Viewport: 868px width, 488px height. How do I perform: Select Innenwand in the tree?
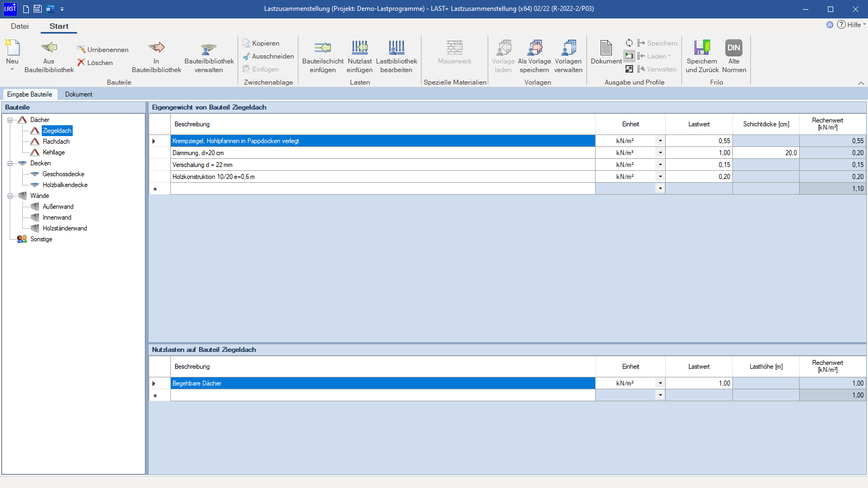pos(57,217)
